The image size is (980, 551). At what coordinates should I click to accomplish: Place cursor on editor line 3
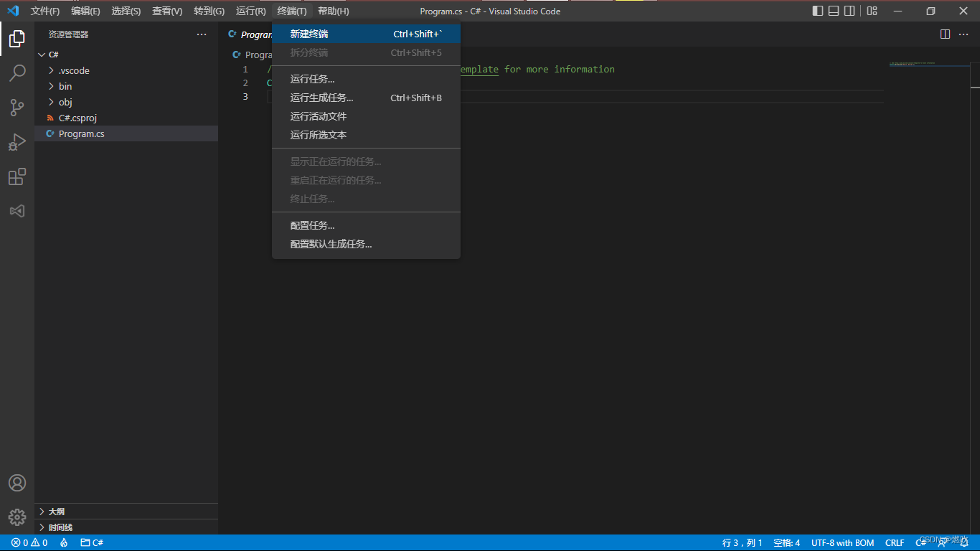[574, 96]
